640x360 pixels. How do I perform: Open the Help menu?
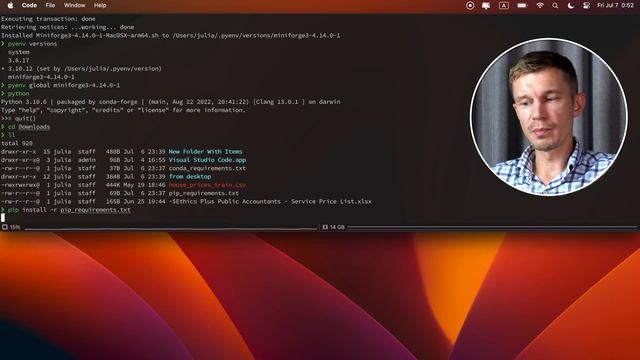(100, 5)
